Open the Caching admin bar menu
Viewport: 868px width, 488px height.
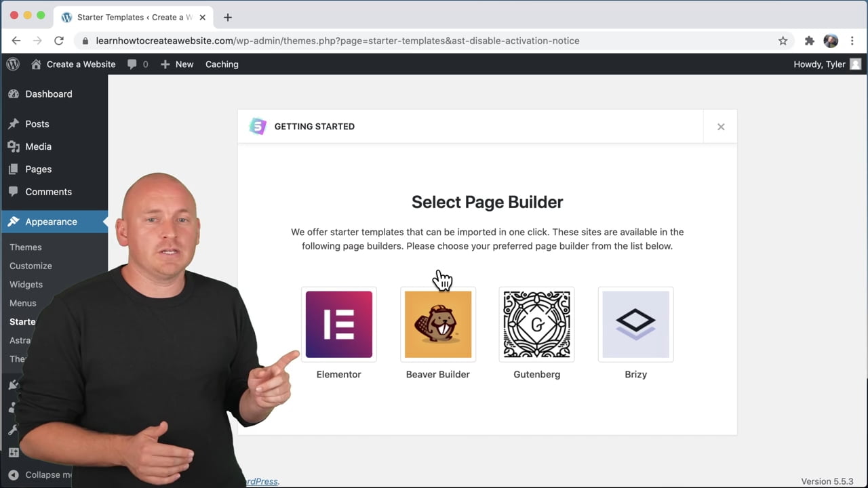pyautogui.click(x=222, y=64)
